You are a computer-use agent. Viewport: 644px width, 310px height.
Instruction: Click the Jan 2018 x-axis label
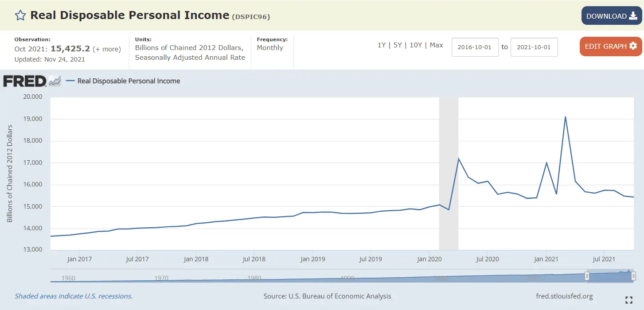click(x=196, y=259)
